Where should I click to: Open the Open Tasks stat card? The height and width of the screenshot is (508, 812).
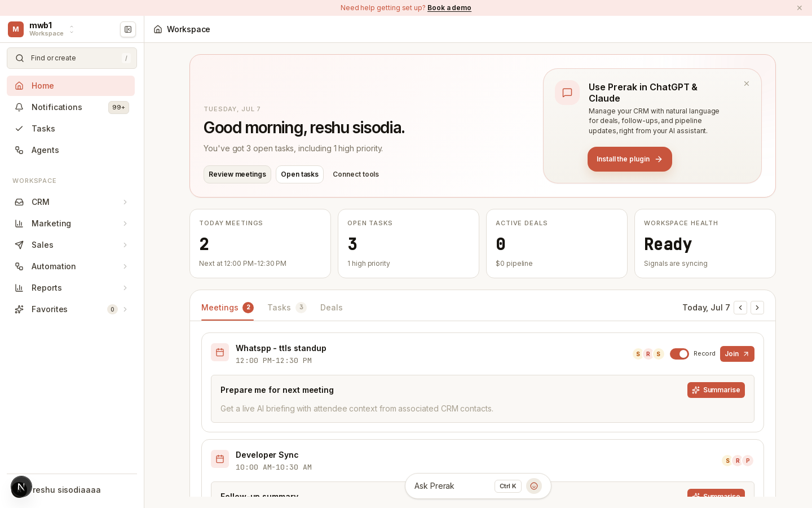pos(408,244)
